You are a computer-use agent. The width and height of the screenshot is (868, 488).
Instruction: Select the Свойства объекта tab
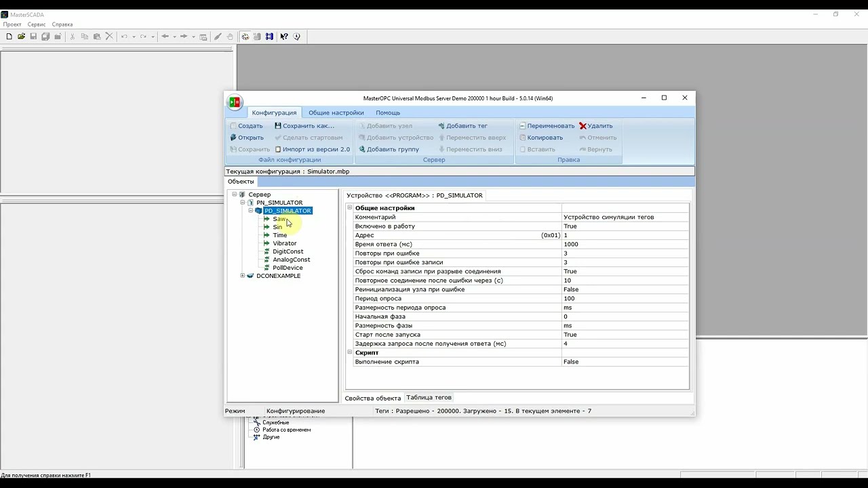click(372, 398)
